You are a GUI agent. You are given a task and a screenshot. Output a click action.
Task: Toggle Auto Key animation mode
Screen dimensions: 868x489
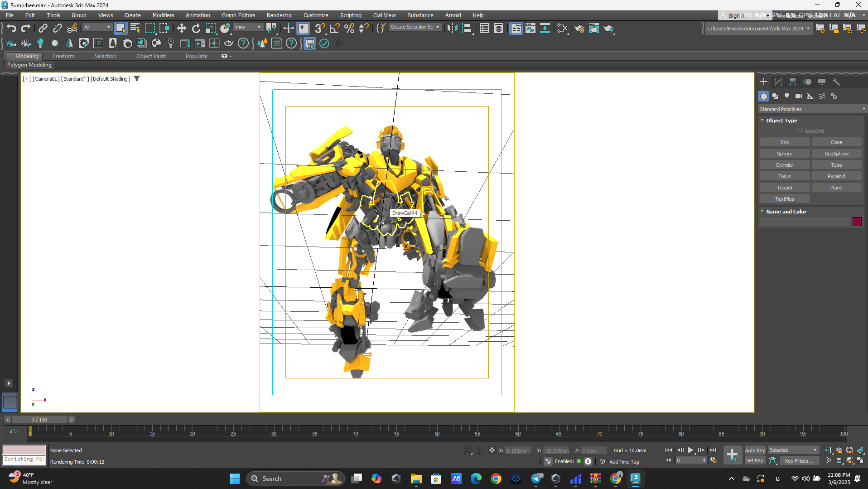click(x=755, y=450)
